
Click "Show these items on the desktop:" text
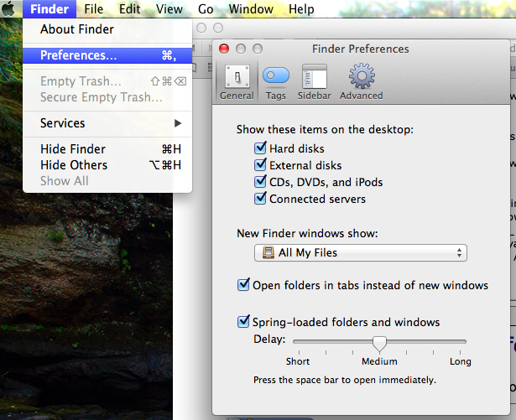point(325,130)
